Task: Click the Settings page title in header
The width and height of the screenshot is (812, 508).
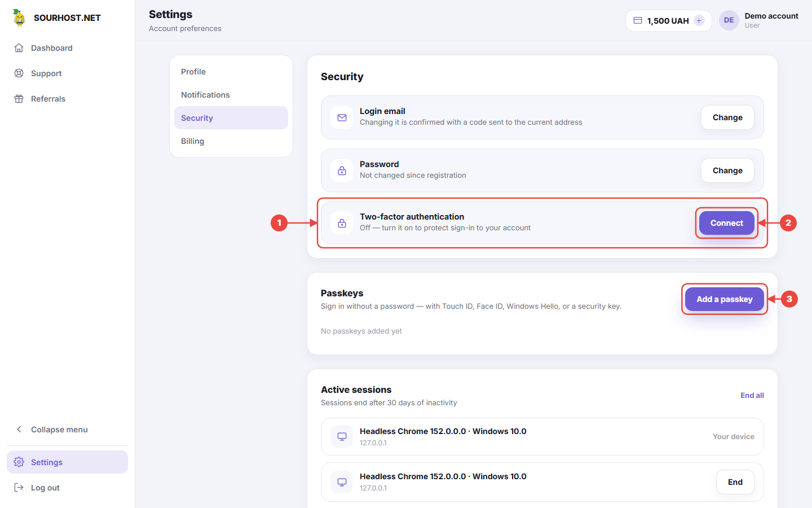Action: pos(171,14)
